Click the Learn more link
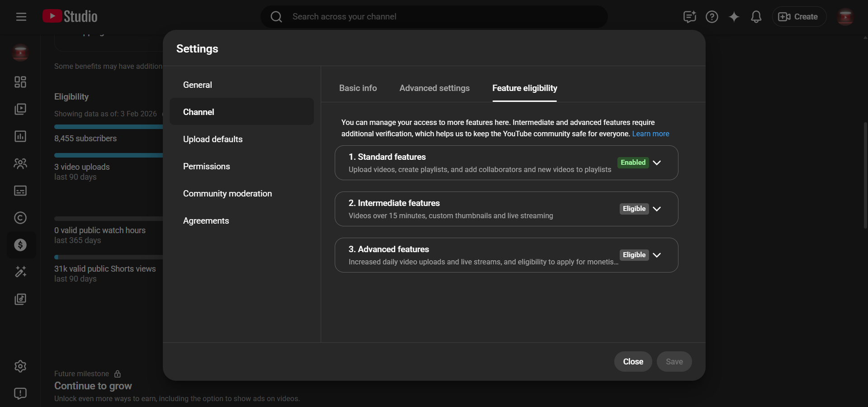Screen dimensions: 868x407 650,134
